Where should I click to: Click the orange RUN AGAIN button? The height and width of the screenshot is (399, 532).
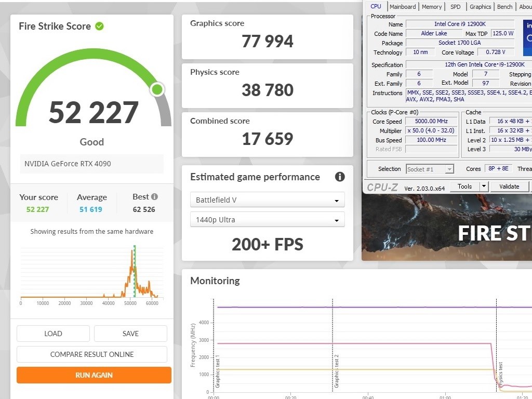94,375
